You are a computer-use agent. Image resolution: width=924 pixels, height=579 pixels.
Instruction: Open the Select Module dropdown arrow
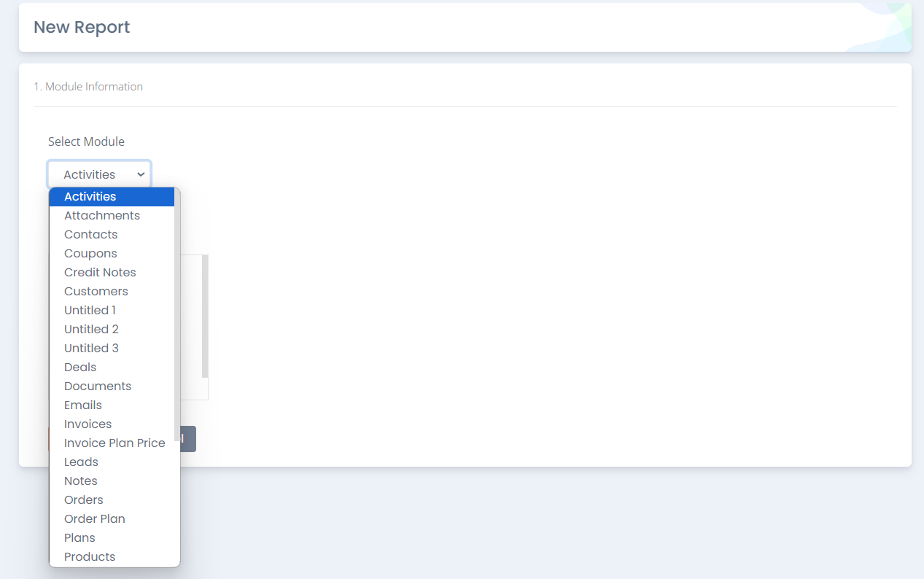pyautogui.click(x=141, y=175)
